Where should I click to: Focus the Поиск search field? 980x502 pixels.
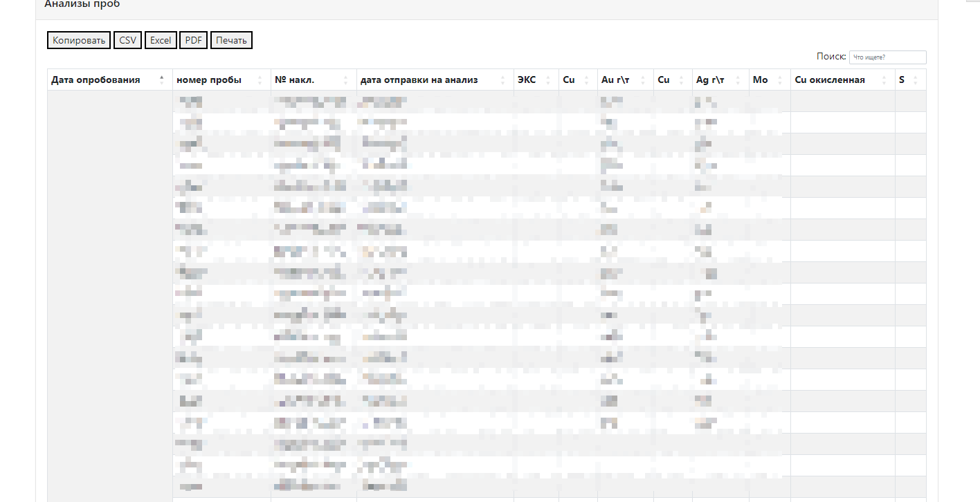tap(887, 57)
